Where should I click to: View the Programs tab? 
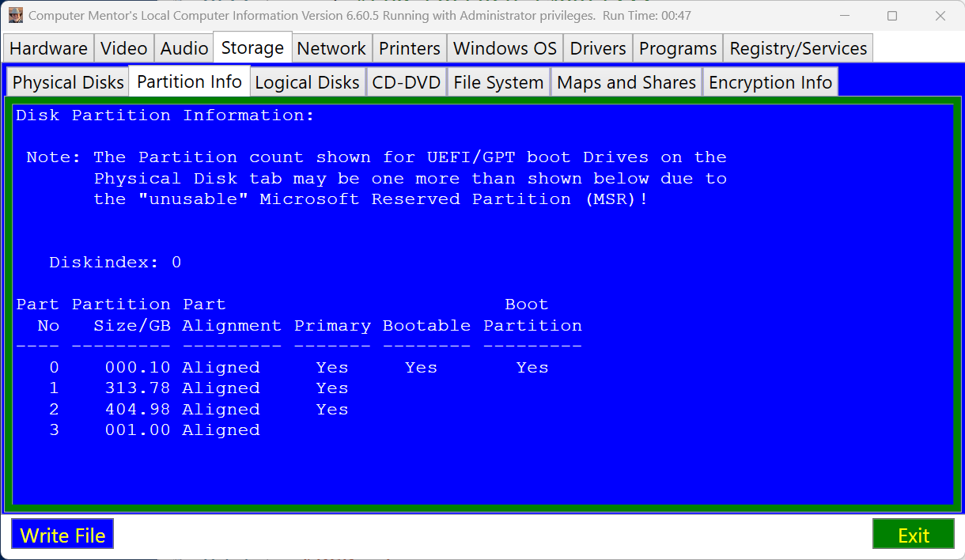[x=677, y=48]
